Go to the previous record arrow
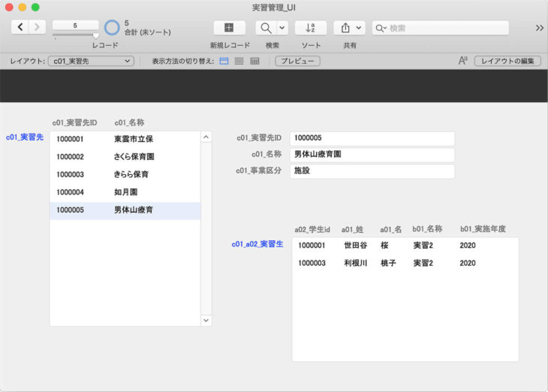548x392 pixels. point(20,27)
